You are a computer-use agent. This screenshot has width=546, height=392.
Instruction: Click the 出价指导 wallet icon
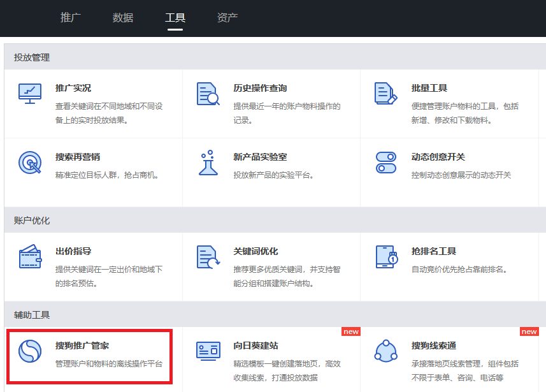tap(30, 256)
